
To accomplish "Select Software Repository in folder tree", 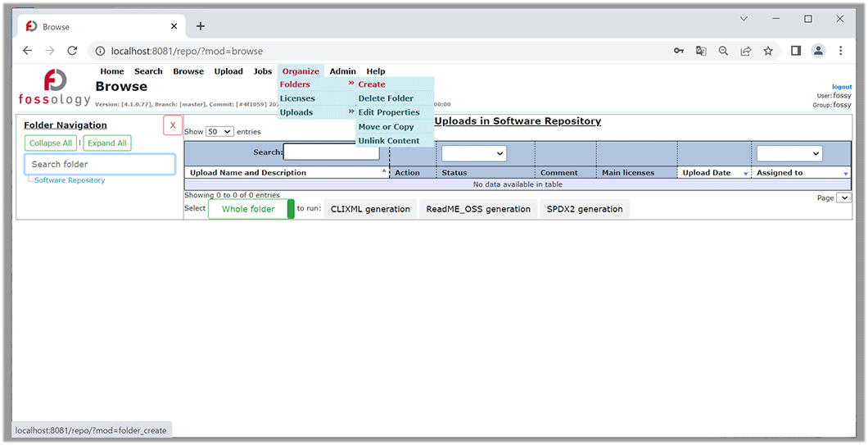I will click(x=70, y=180).
